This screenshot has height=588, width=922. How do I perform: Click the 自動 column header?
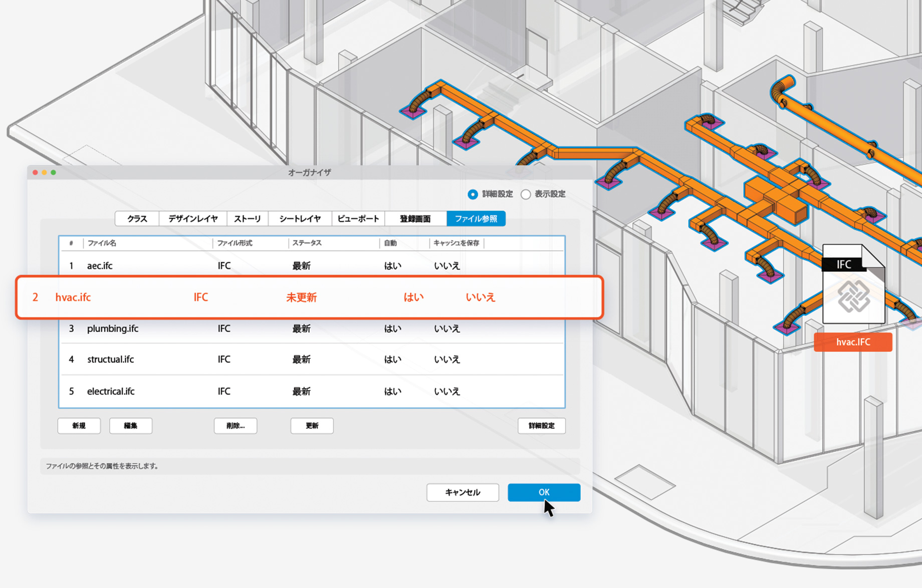(x=404, y=243)
